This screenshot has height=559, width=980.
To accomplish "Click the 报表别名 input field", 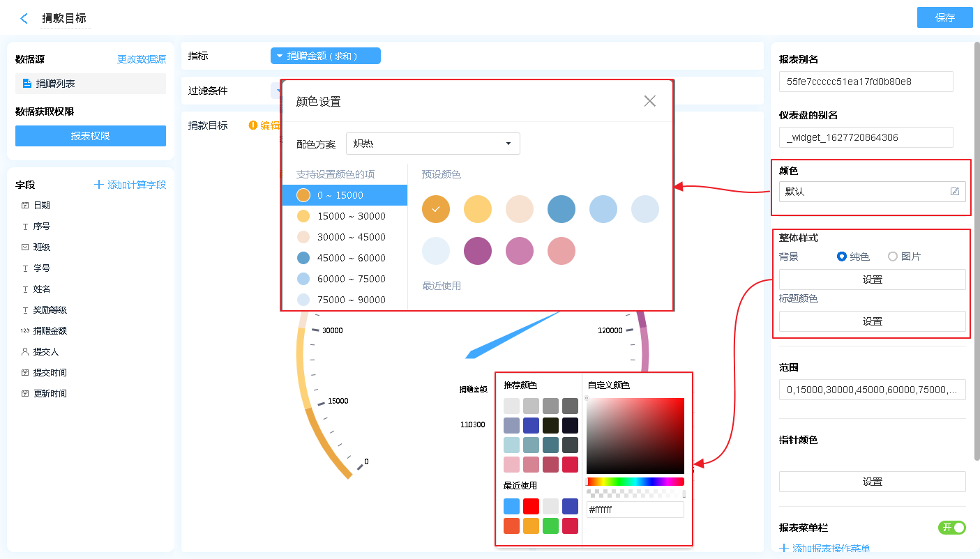I will (x=866, y=82).
